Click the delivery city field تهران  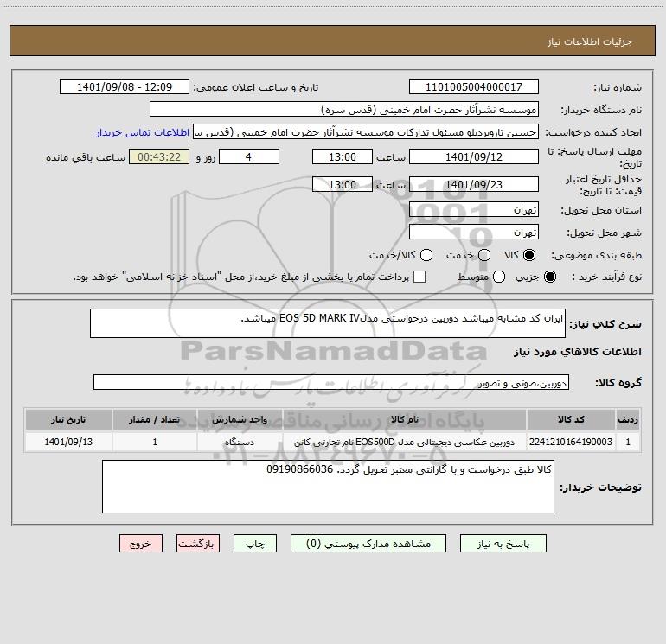point(474,233)
